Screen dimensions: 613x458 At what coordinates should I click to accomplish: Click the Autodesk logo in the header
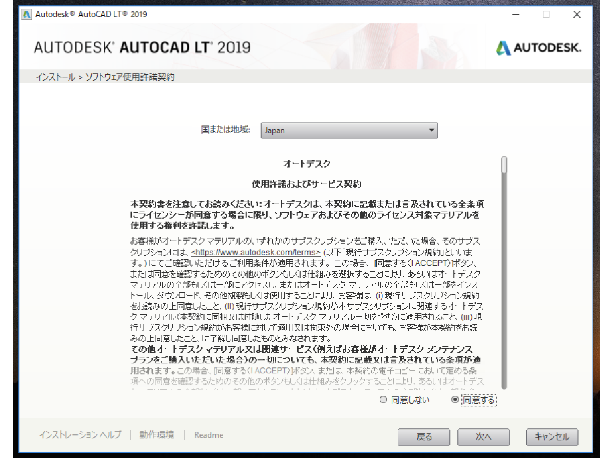538,48
